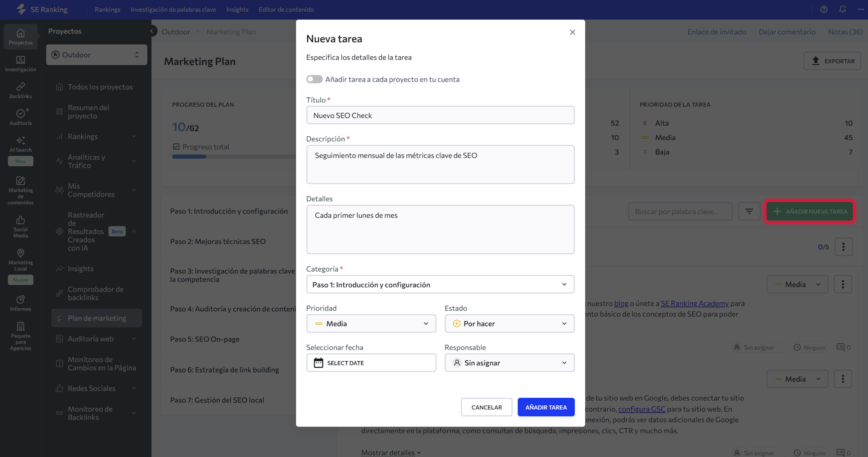The image size is (868, 457).
Task: Open Proyectos in the left icon rail
Action: point(21,37)
